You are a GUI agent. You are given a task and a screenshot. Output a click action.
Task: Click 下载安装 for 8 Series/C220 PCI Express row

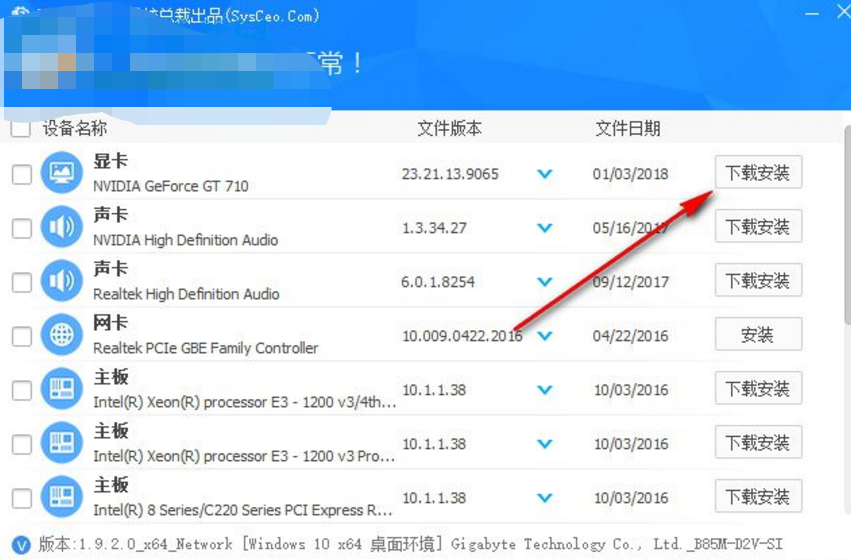[x=758, y=497]
